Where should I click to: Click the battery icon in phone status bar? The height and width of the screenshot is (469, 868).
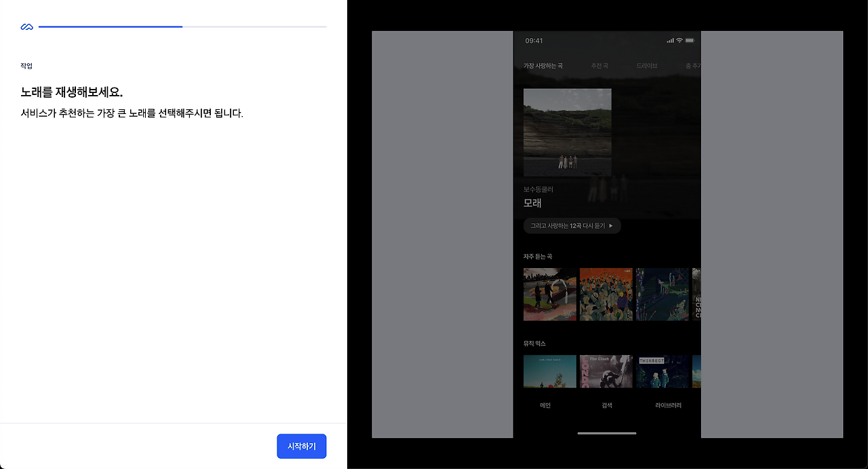pos(690,41)
